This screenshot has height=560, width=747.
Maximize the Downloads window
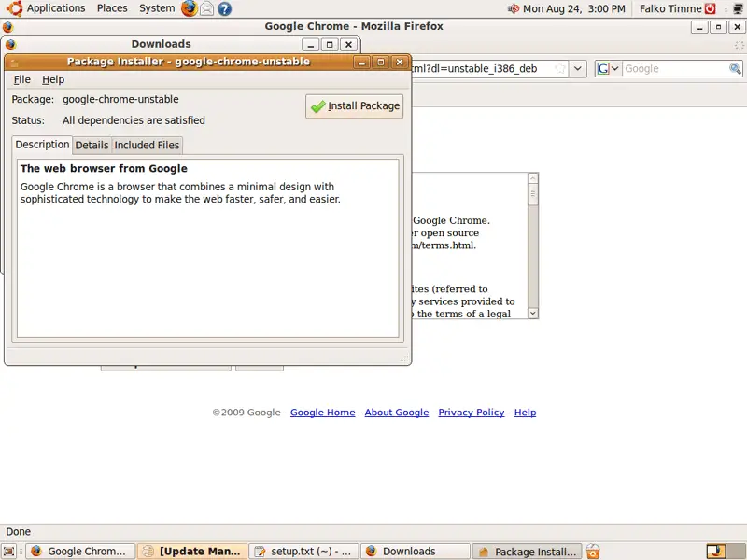coord(330,45)
